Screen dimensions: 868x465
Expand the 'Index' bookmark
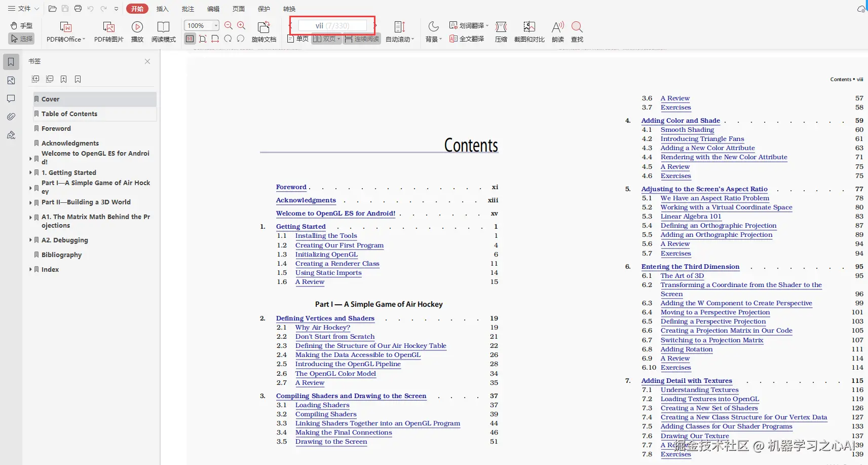(30, 269)
